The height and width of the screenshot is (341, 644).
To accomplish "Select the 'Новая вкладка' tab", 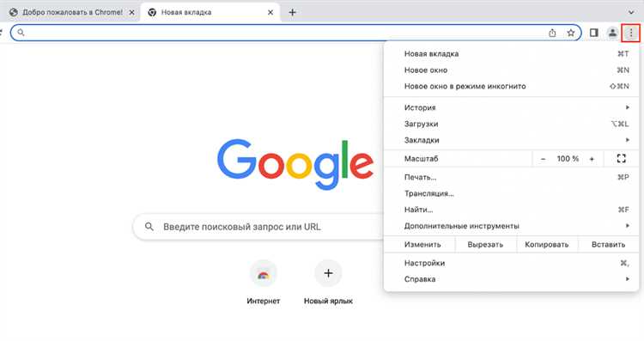I will (210, 12).
